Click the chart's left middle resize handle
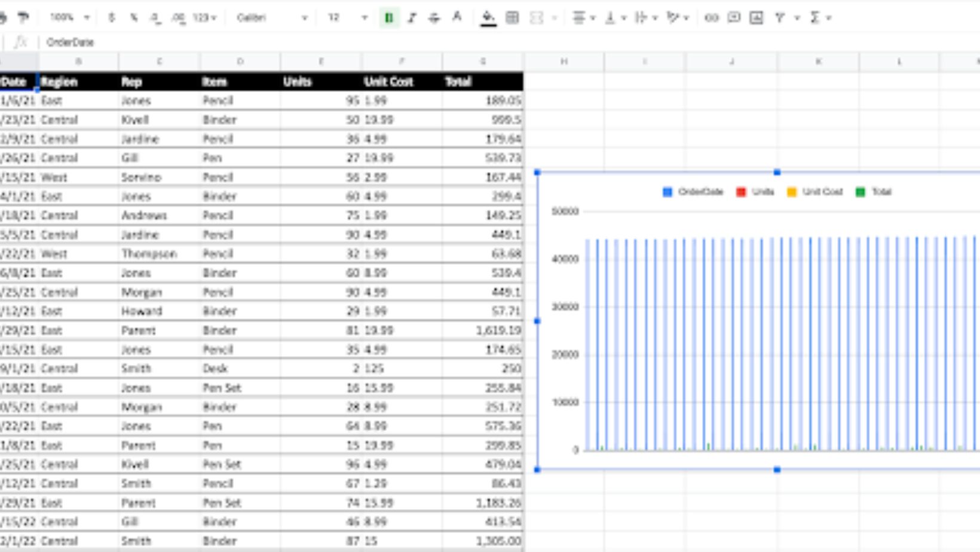The width and height of the screenshot is (980, 552). click(x=537, y=321)
